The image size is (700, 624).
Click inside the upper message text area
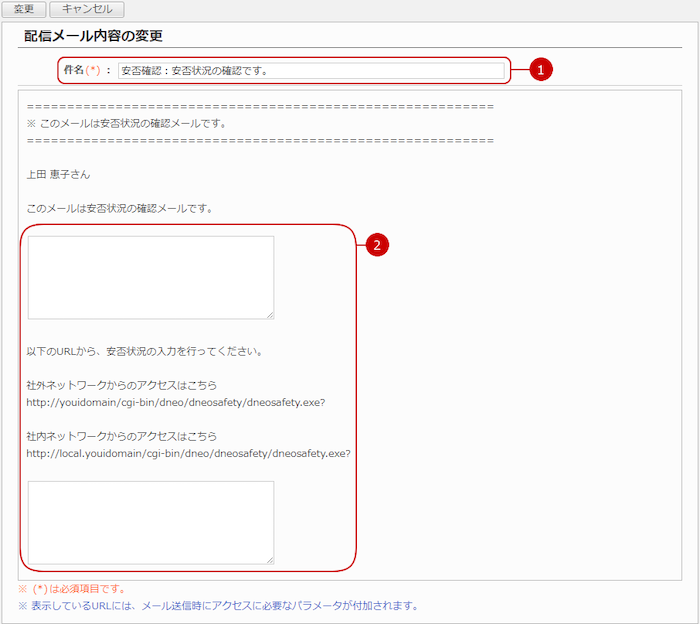[x=150, y=277]
